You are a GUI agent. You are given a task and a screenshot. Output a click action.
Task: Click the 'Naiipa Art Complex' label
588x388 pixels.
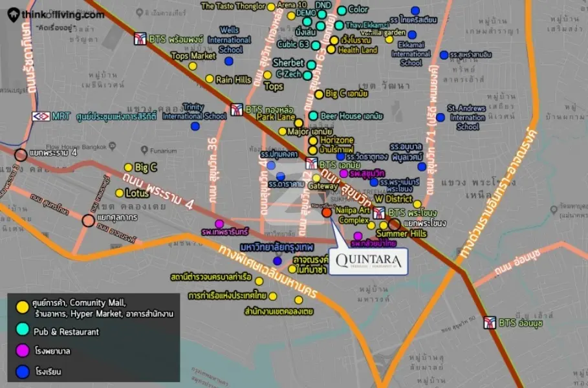pos(353,215)
